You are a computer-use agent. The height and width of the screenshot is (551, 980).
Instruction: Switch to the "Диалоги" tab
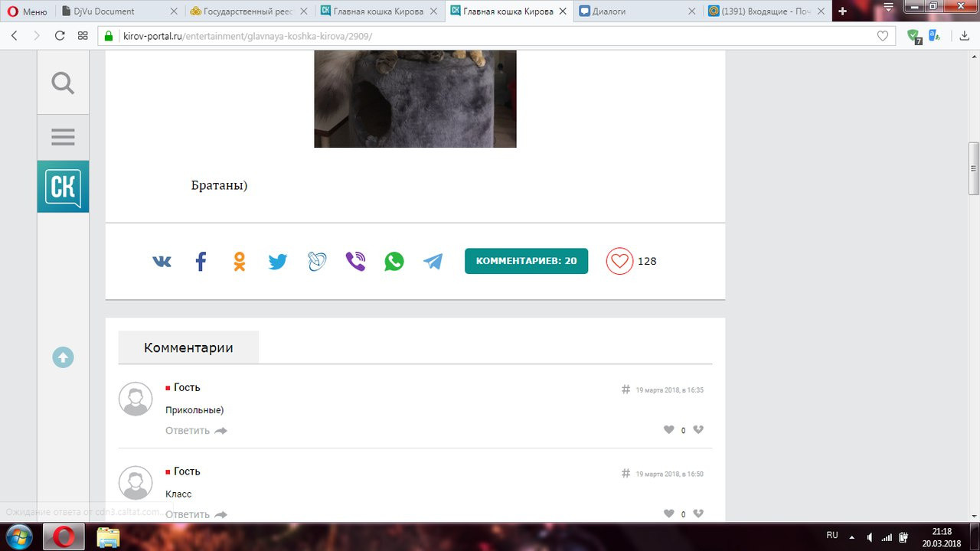pyautogui.click(x=635, y=11)
